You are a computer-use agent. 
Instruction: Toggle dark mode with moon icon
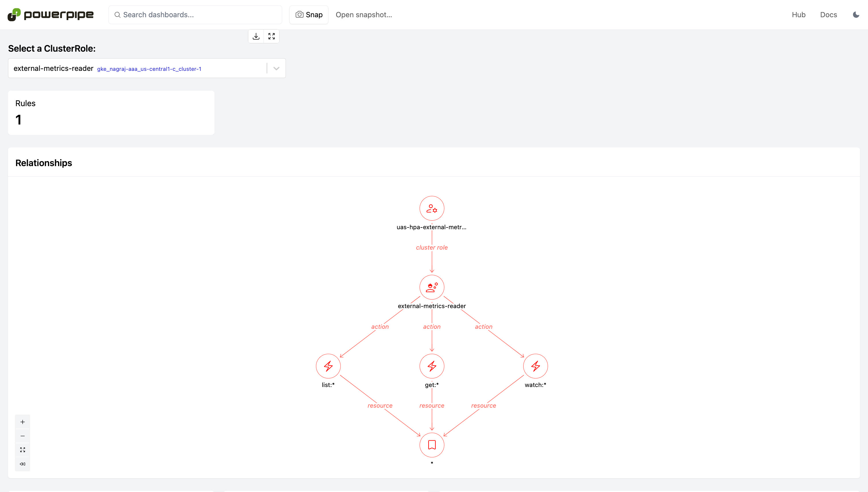click(x=856, y=15)
